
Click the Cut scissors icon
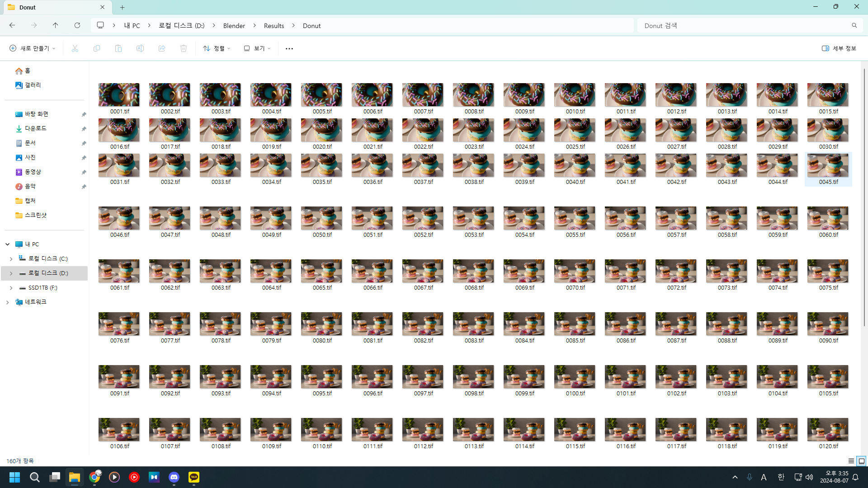point(75,48)
